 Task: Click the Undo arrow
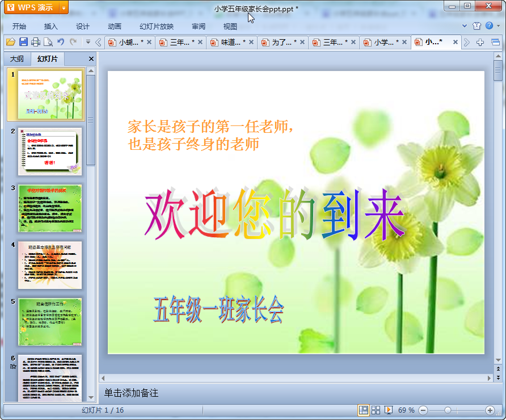tap(61, 41)
